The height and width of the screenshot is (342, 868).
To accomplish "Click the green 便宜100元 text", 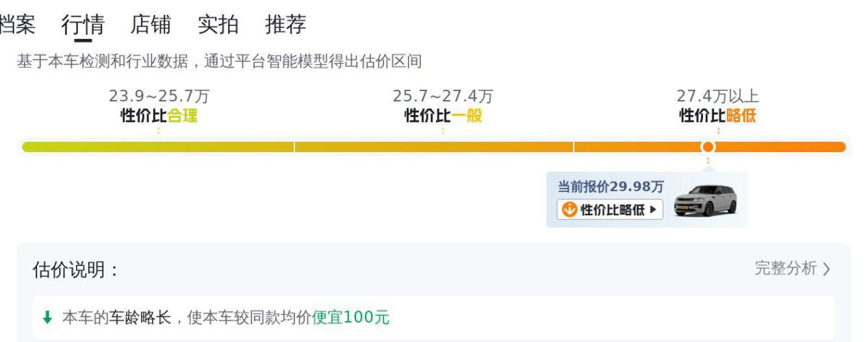I will (350, 317).
